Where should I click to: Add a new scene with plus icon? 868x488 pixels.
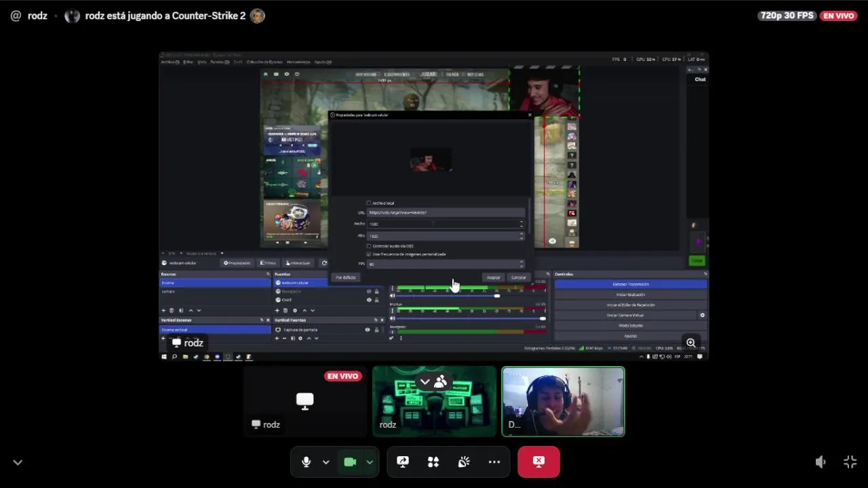(x=163, y=310)
